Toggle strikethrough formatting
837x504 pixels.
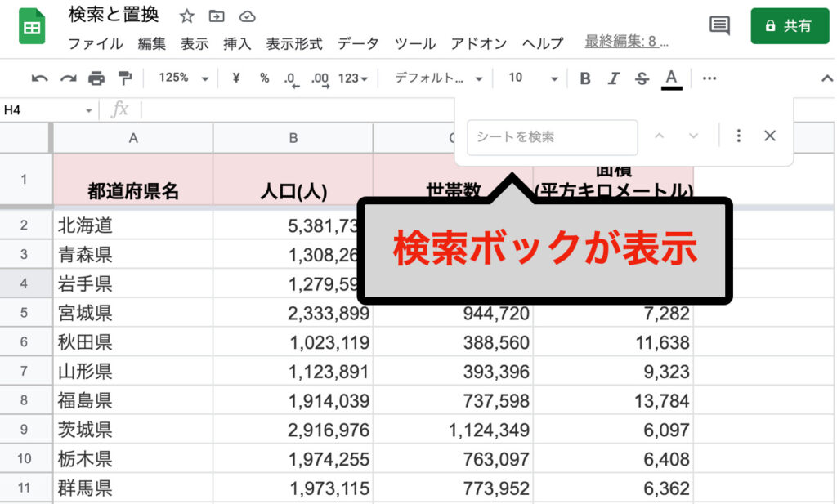pos(642,78)
